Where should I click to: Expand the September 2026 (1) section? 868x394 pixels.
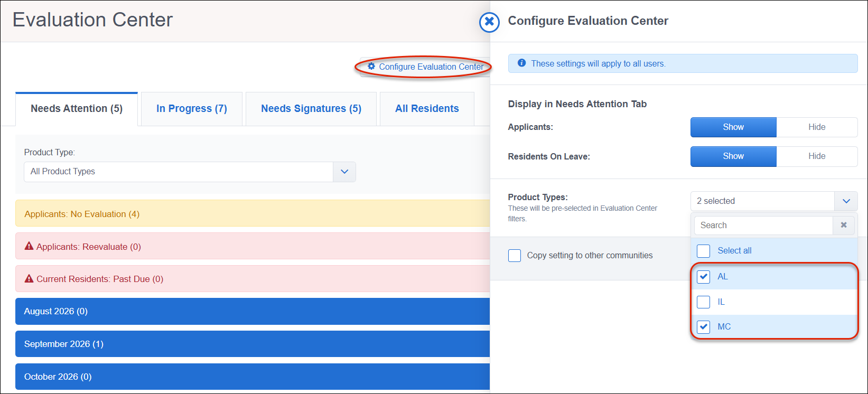[x=253, y=344]
